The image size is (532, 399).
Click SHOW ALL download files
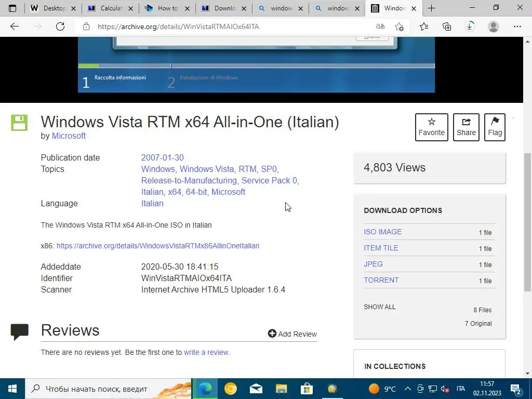(x=380, y=307)
